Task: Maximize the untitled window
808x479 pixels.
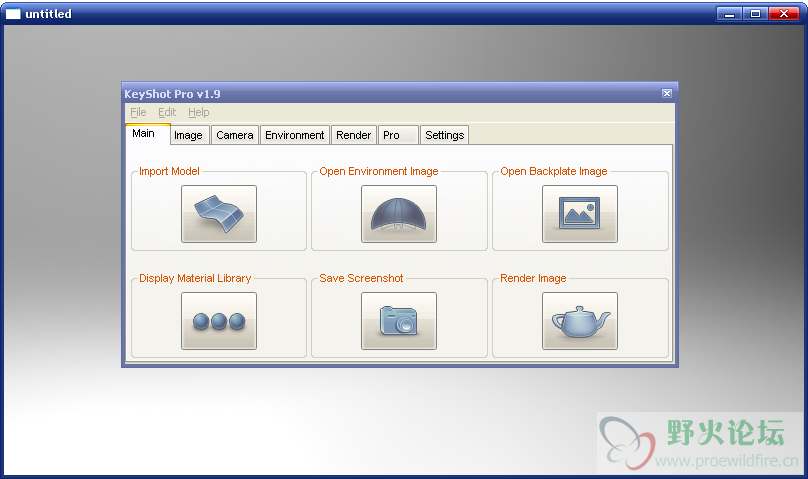Action: tap(755, 14)
